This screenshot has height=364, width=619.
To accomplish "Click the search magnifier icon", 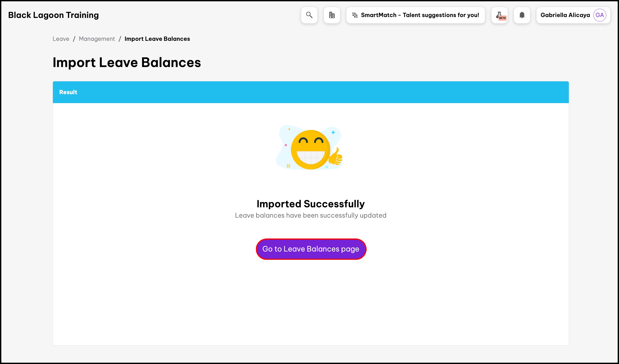I will pyautogui.click(x=309, y=15).
